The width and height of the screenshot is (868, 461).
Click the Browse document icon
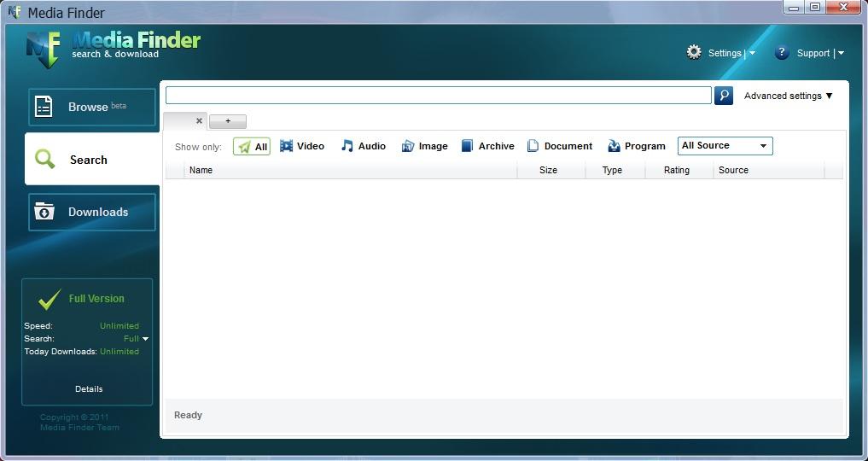[44, 107]
